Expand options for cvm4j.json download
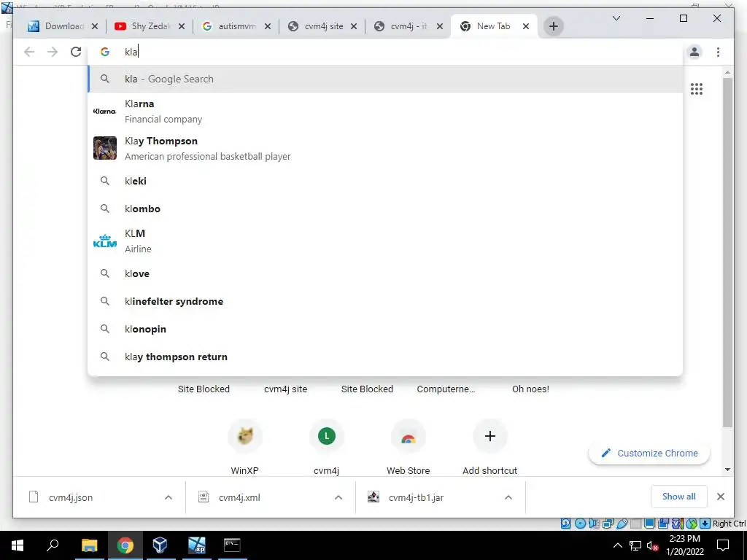The height and width of the screenshot is (560, 747). click(x=169, y=497)
